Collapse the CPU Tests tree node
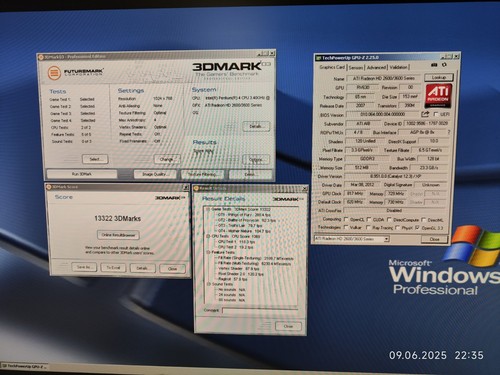 (208, 236)
